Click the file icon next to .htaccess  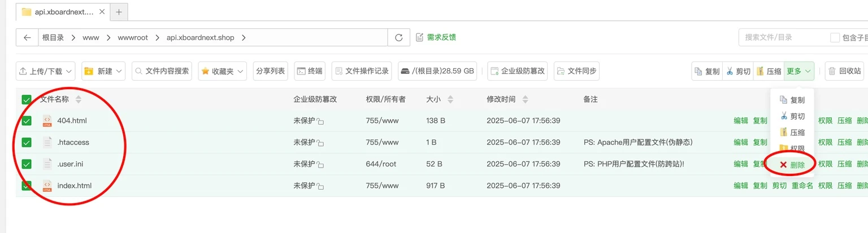47,142
